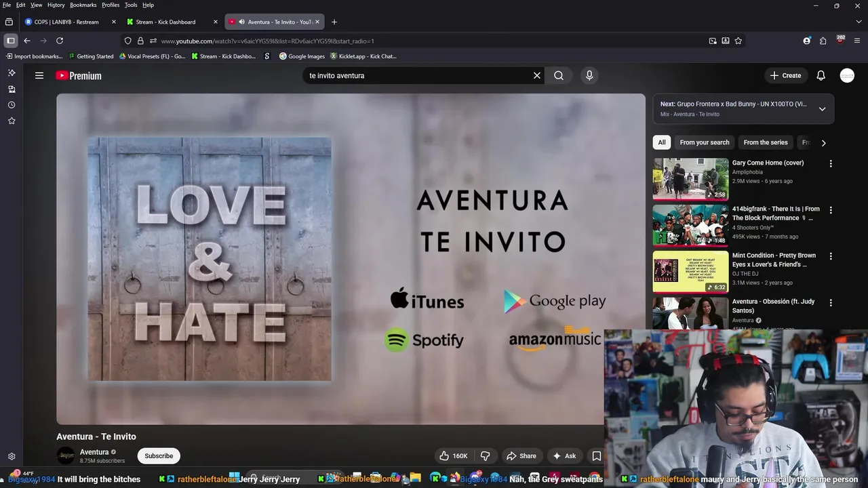This screenshot has width=868, height=488.
Task: Open options for 414bigfrank video
Action: point(831,210)
